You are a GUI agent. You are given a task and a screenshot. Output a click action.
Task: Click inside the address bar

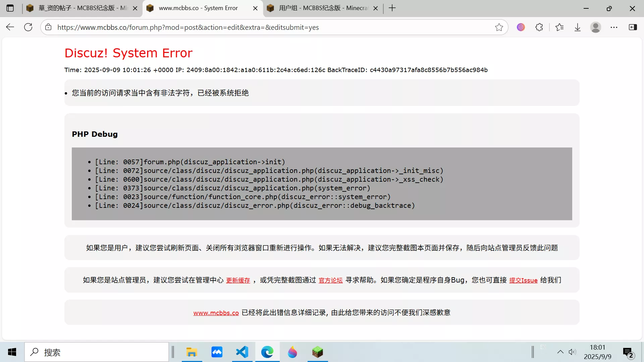pyautogui.click(x=268, y=27)
